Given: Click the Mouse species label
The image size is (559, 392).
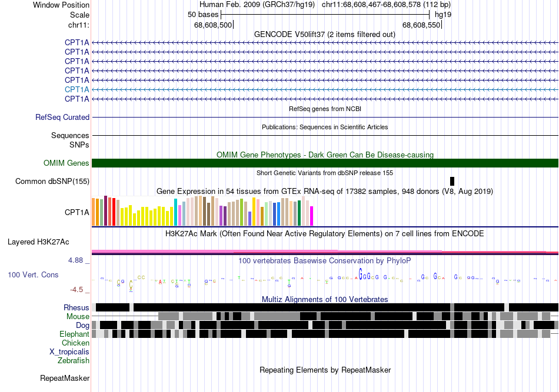Looking at the screenshot, I should pyautogui.click(x=78, y=317).
